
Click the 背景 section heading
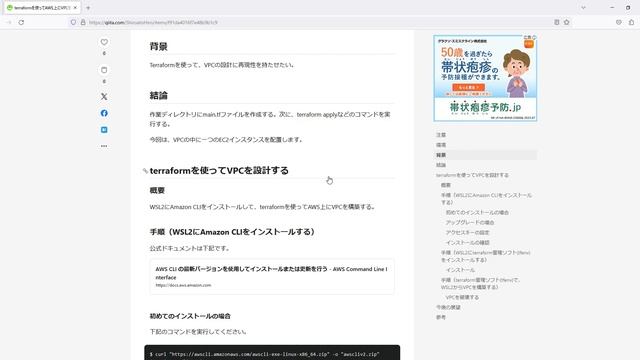pyautogui.click(x=158, y=47)
